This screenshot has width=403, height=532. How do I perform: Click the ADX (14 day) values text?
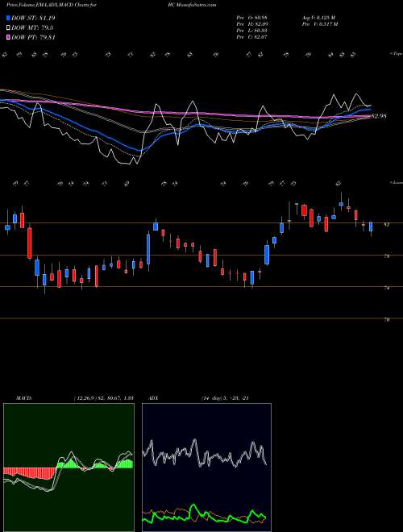pos(226,398)
